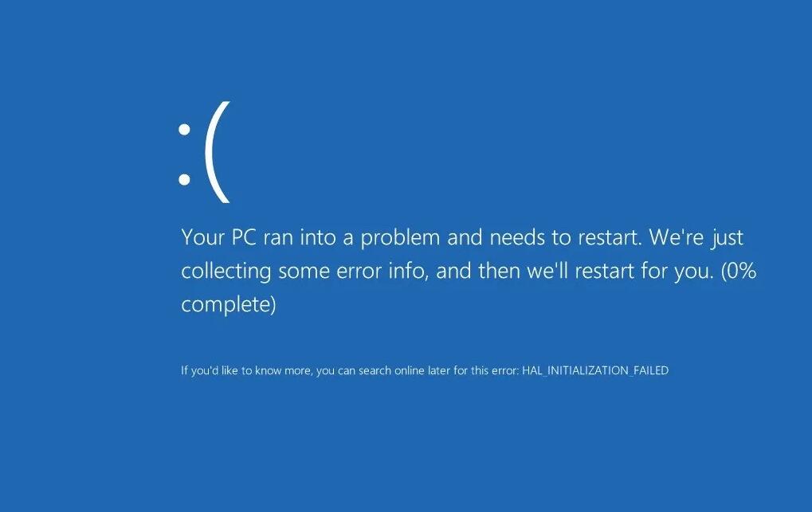
Task: Click 'and then' in the restart message
Action: [478, 271]
